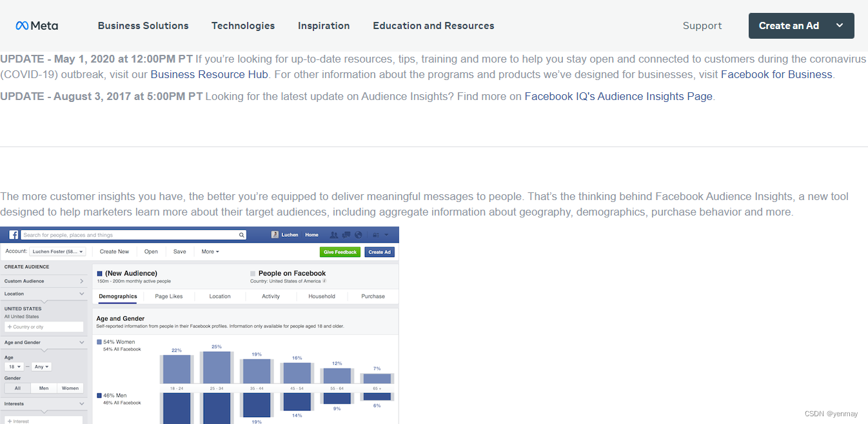Open the Business Solutions menu
This screenshot has height=424, width=868.
(x=143, y=26)
